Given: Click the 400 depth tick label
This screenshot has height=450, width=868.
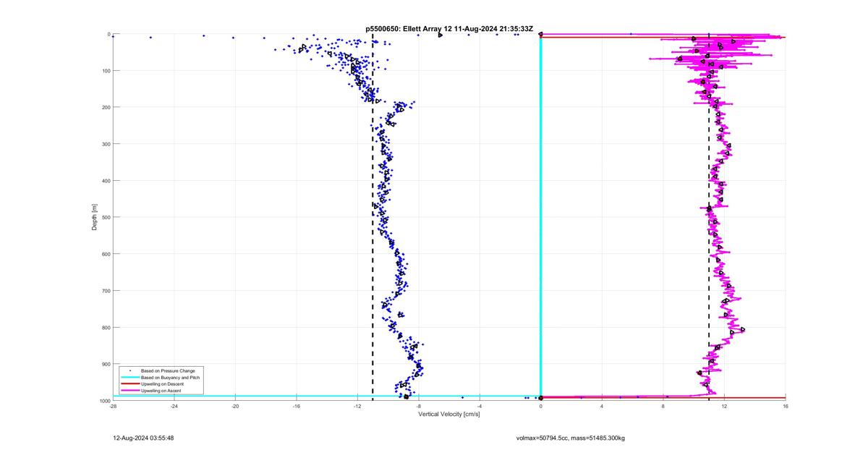Looking at the screenshot, I should tap(106, 181).
